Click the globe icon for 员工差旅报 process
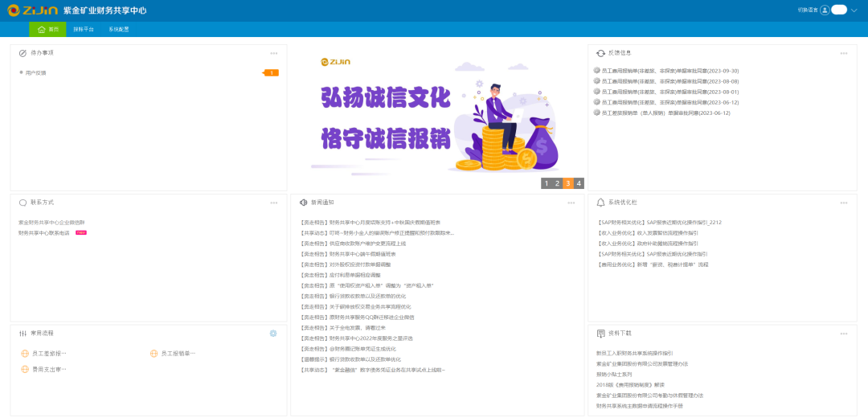The image size is (868, 418). pyautogui.click(x=24, y=353)
